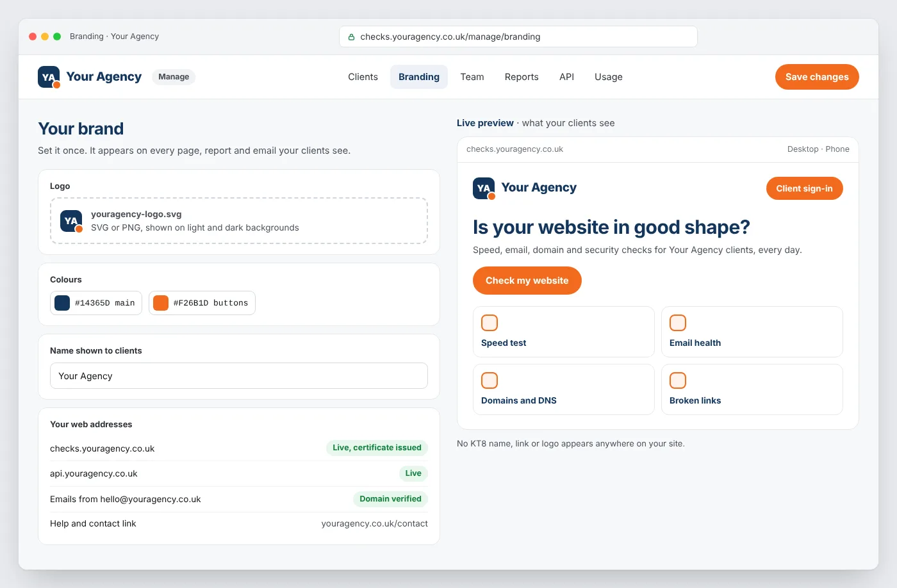
Task: Click the Domains and DNS card icon
Action: [490, 380]
